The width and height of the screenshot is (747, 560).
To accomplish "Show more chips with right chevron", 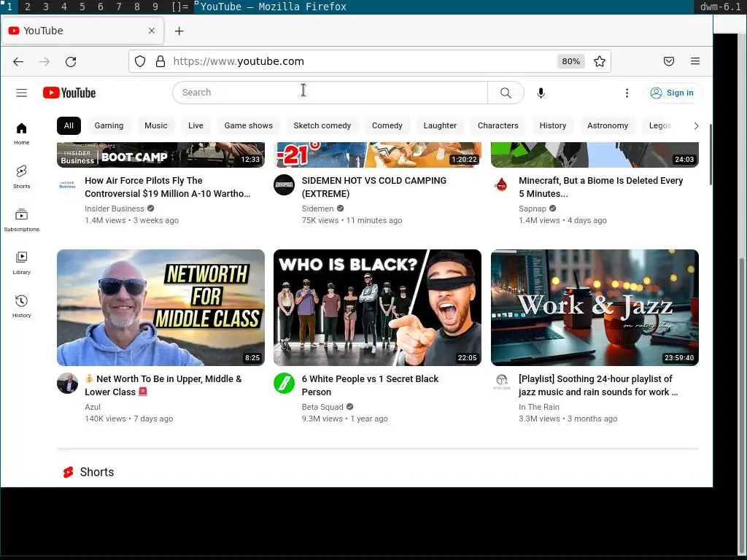I will 696,125.
